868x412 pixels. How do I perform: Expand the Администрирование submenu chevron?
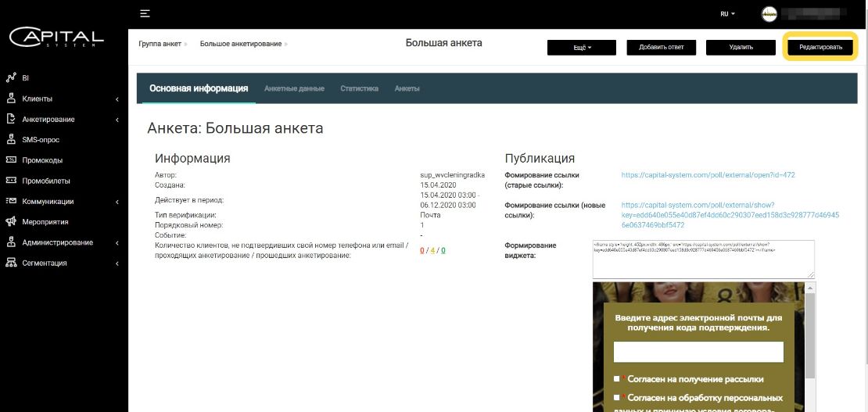coord(117,243)
